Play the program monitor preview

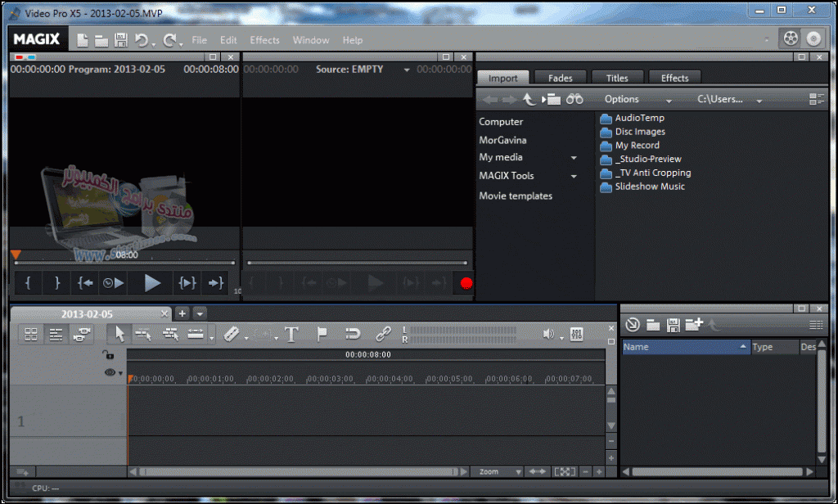pyautogui.click(x=152, y=283)
